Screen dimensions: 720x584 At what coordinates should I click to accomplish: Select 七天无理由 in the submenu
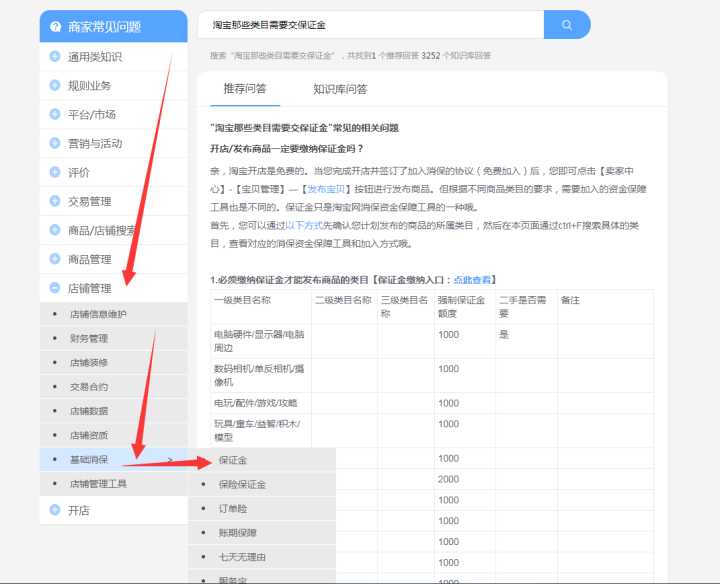click(x=241, y=556)
